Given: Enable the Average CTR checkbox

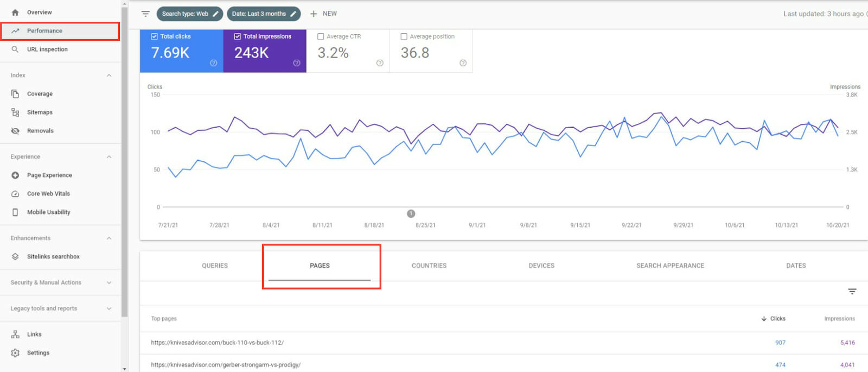Looking at the screenshot, I should (321, 36).
